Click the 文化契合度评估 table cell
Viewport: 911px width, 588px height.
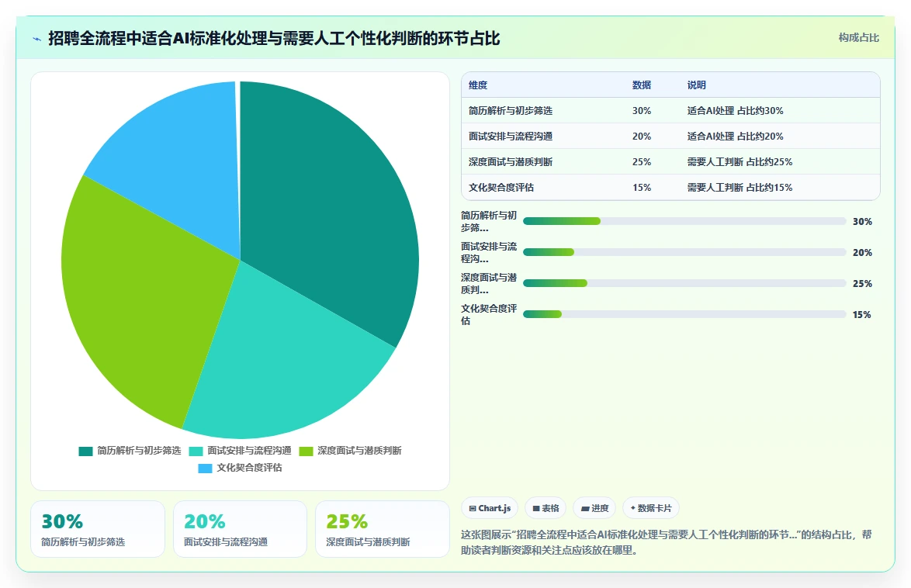coord(501,188)
